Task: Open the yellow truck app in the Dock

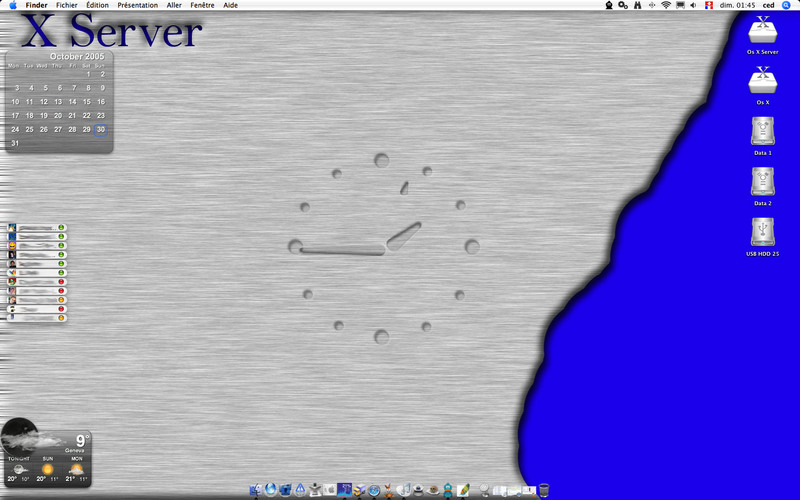Action: pyautogui.click(x=359, y=490)
